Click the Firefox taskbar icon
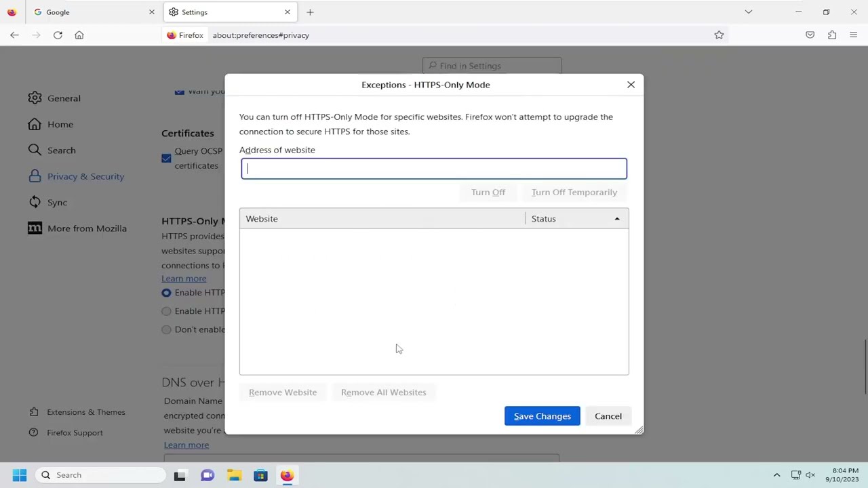The height and width of the screenshot is (488, 868). coord(287,475)
